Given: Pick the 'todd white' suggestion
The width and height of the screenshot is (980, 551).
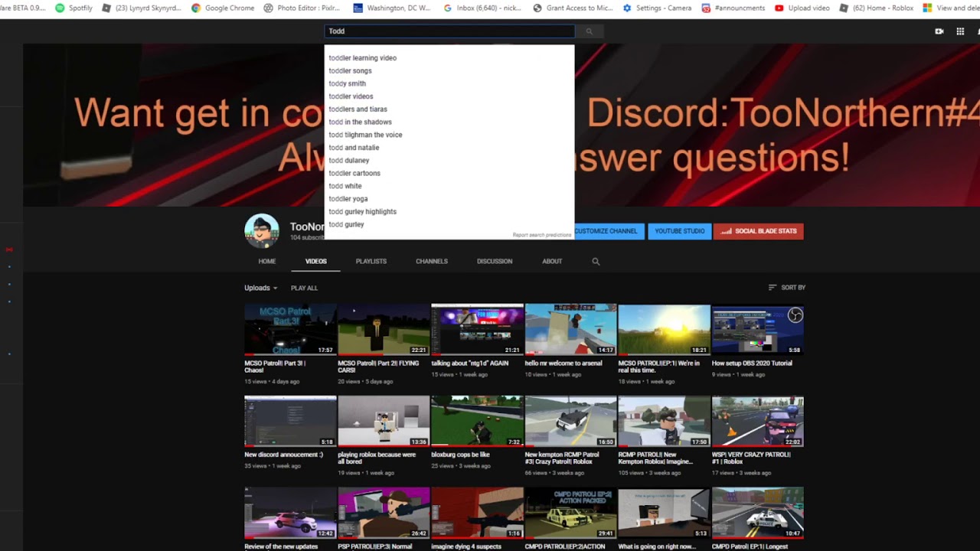Looking at the screenshot, I should coord(449,186).
